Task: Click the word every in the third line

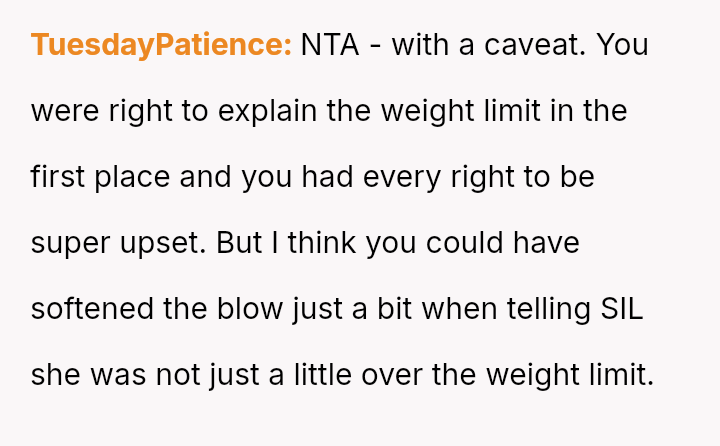Action: pyautogui.click(x=402, y=177)
